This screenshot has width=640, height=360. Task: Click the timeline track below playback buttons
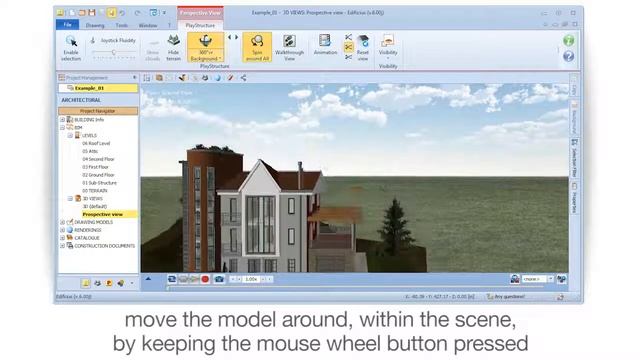coord(355,287)
